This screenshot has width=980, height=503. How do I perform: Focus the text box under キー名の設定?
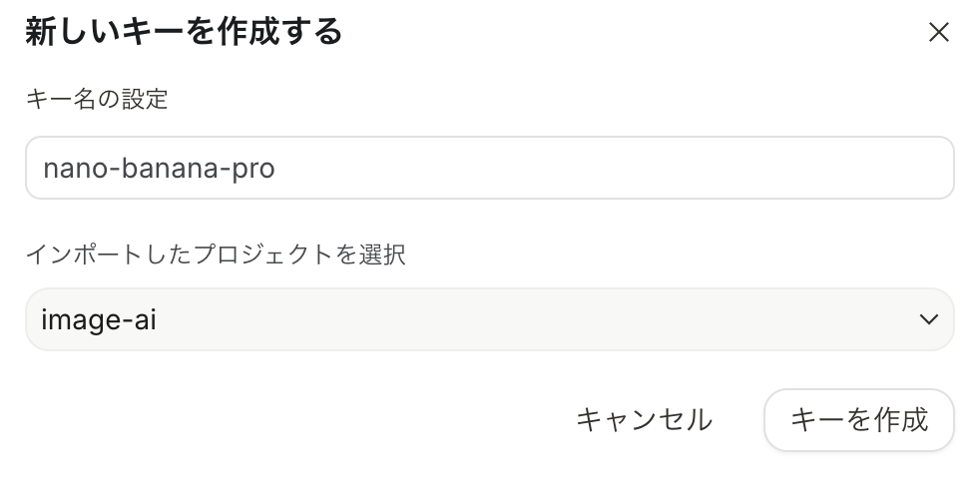click(x=489, y=168)
